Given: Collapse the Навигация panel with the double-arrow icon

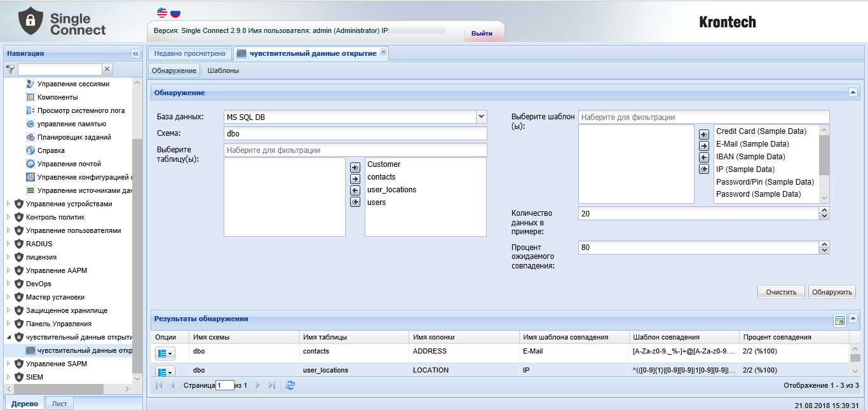Looking at the screenshot, I should (x=135, y=54).
